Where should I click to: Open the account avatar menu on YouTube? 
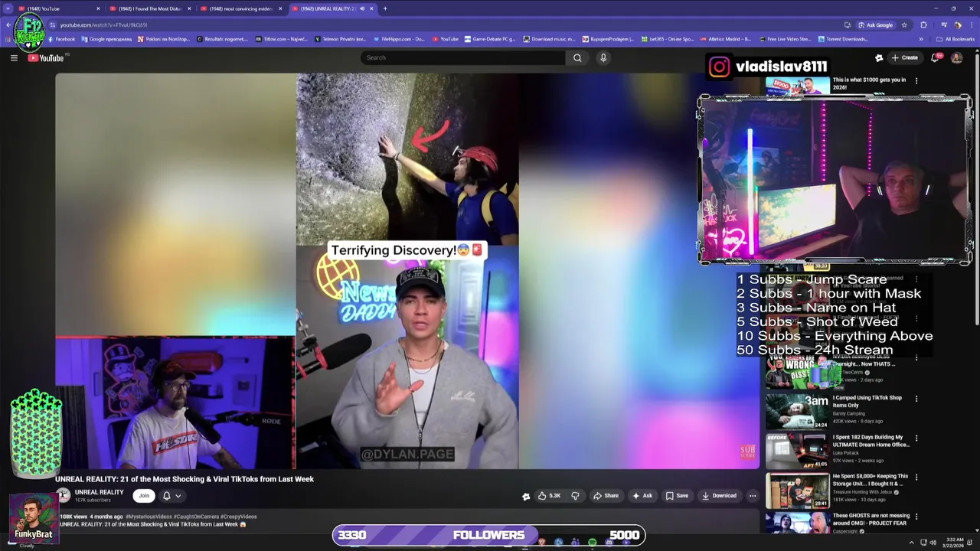pyautogui.click(x=956, y=57)
